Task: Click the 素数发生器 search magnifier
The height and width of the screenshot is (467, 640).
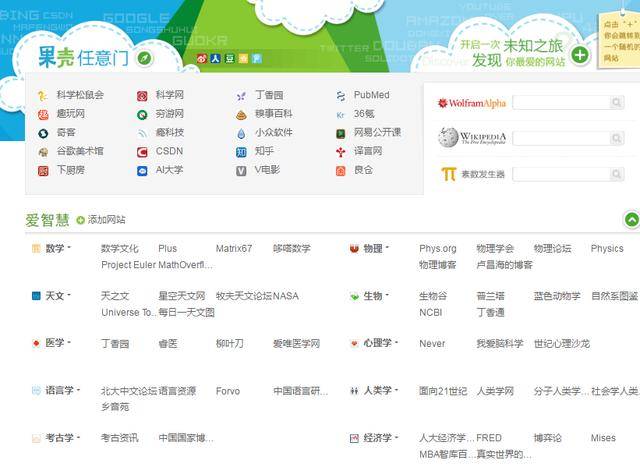Action: coord(616,174)
